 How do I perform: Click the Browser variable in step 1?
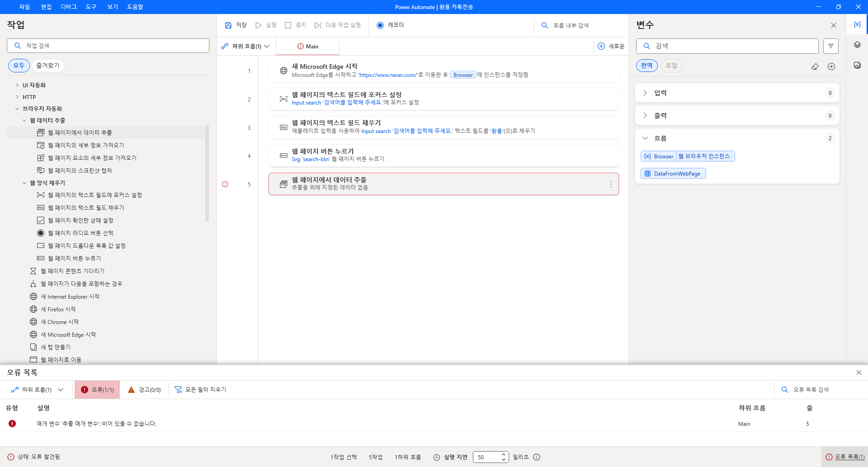tap(463, 75)
